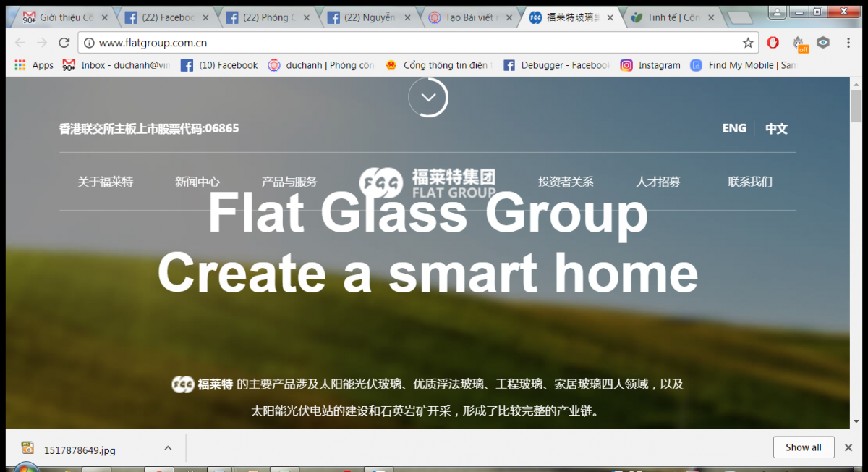Open the Inbox - duchanh Gmail bookmark
The width and height of the screenshot is (868, 472).
tap(117, 65)
